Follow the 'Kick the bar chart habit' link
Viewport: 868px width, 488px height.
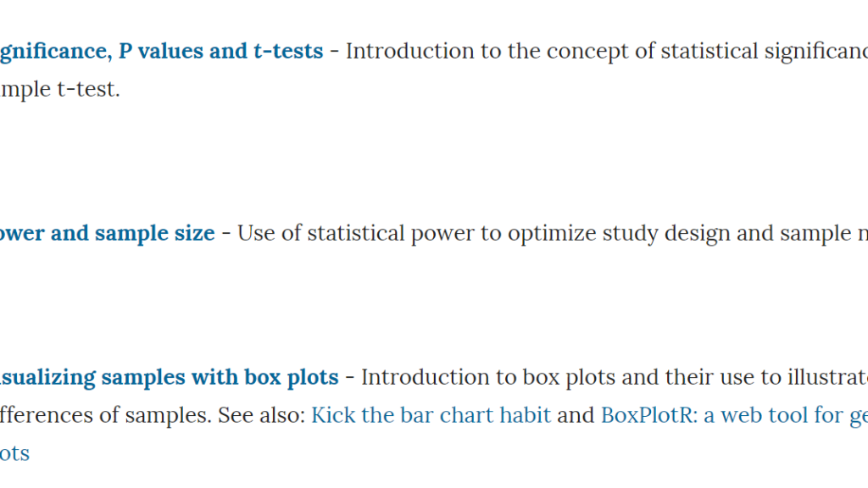tap(431, 415)
